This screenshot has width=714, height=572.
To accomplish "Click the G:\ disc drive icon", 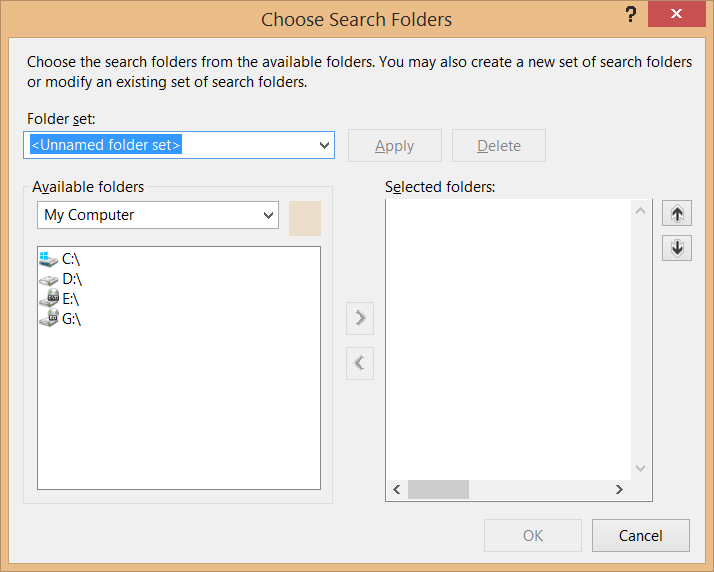I will (49, 318).
